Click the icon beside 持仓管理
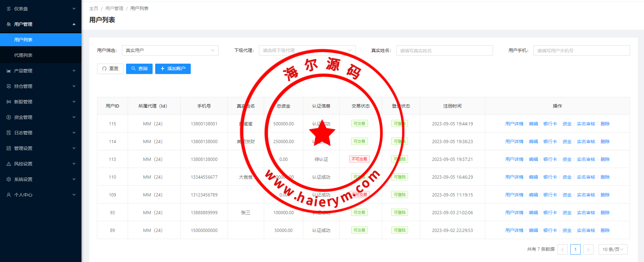Viewport: 644px width, 262px height. tap(9, 86)
